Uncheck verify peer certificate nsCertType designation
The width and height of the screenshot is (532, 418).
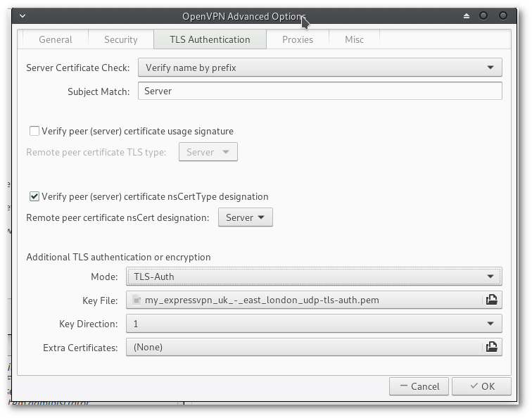pyautogui.click(x=34, y=196)
